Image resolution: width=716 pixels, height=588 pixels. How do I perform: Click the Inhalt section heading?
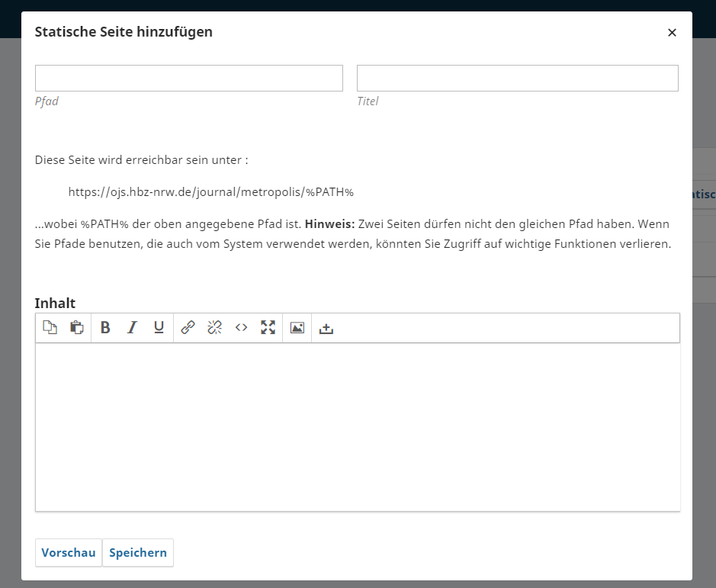(55, 303)
